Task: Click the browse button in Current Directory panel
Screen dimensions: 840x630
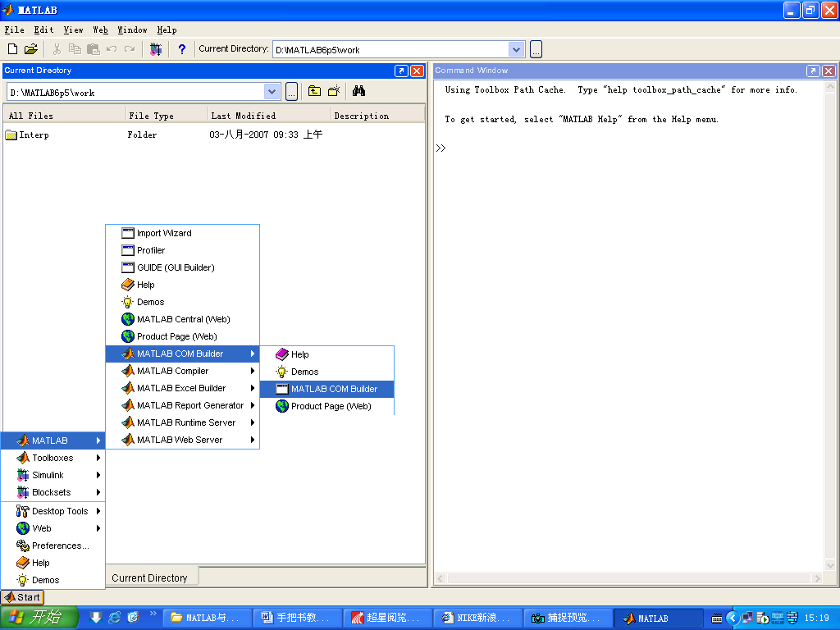Action: point(291,92)
